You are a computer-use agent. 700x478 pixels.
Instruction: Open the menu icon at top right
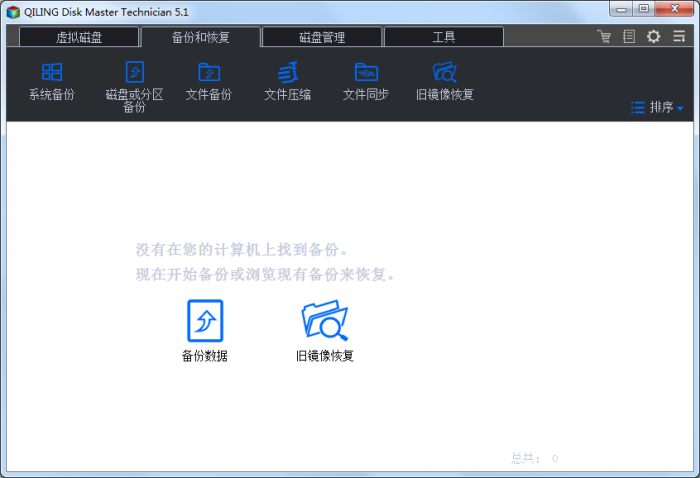point(679,36)
